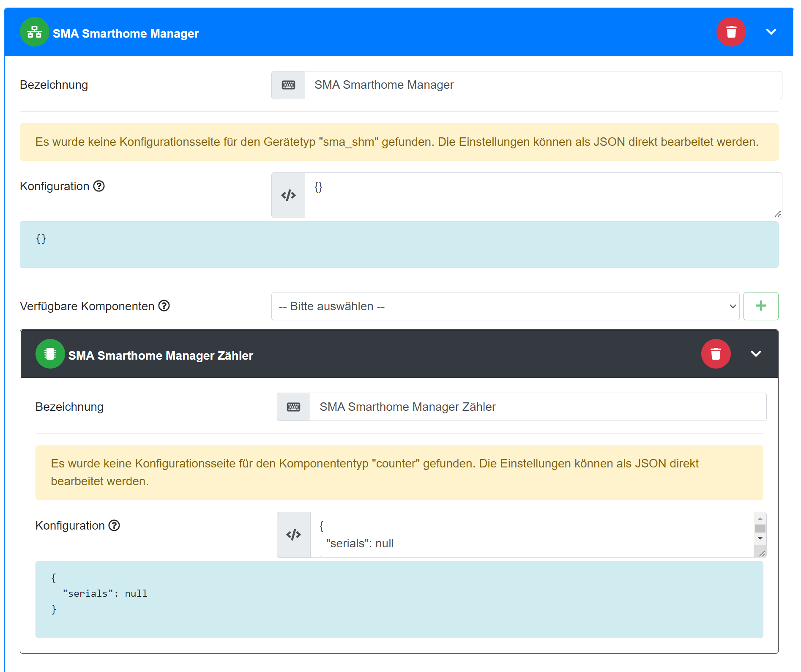The height and width of the screenshot is (672, 801).
Task: Collapse the SMA Smarthome Manager Zähler panel
Action: point(756,354)
